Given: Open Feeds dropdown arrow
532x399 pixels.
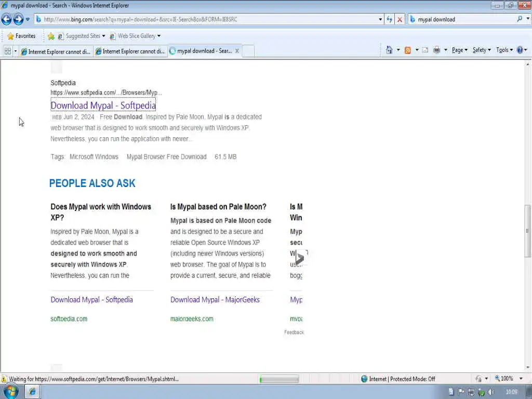Looking at the screenshot, I should tap(417, 50).
